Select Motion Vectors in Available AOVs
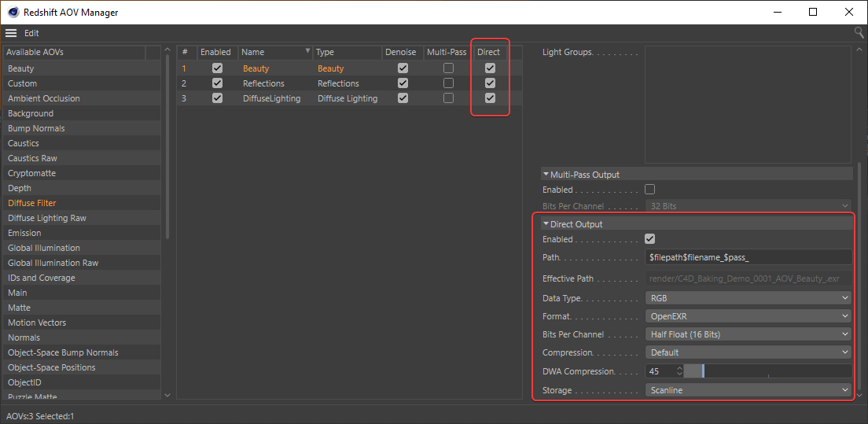 (82, 323)
